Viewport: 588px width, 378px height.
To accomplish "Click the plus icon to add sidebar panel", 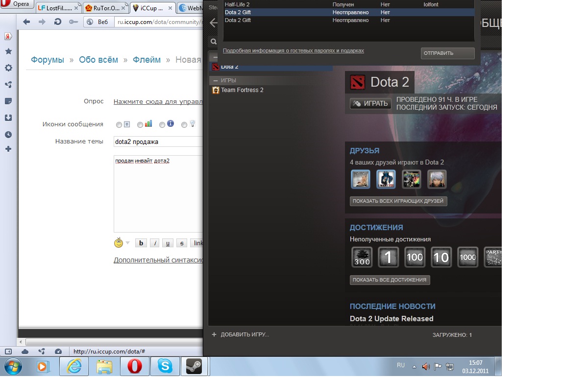I will click(x=8, y=149).
